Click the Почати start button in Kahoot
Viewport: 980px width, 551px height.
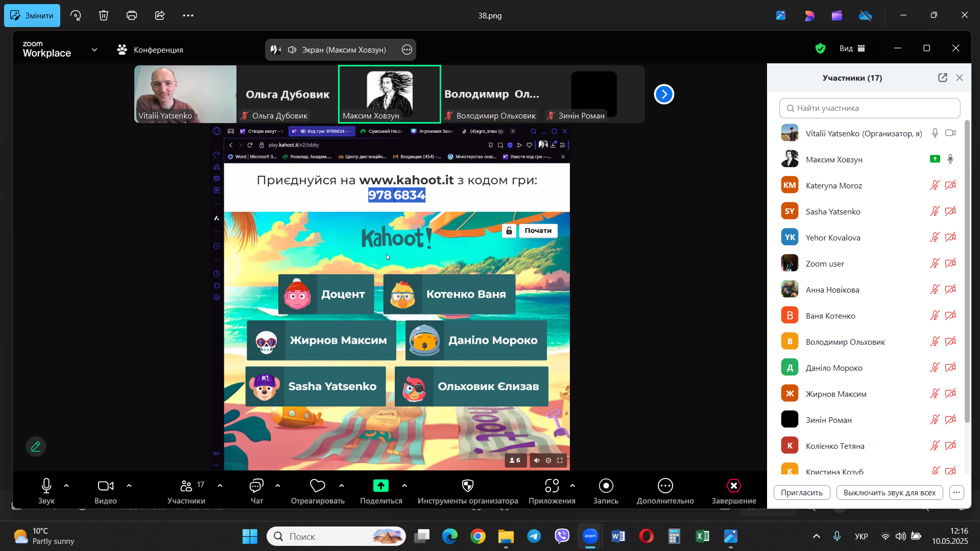tap(538, 231)
